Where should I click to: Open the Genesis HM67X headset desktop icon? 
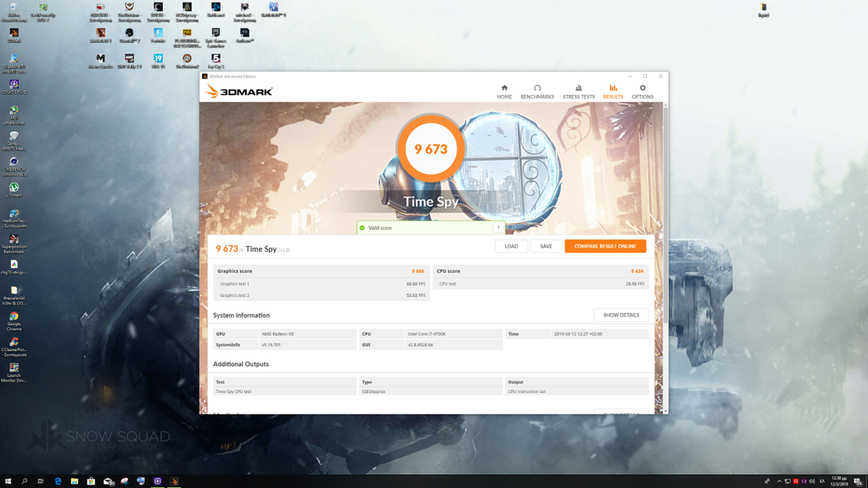(x=14, y=141)
